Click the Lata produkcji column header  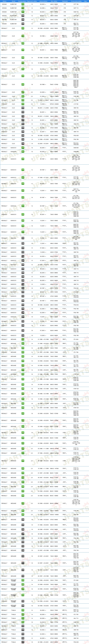click(43, 1)
